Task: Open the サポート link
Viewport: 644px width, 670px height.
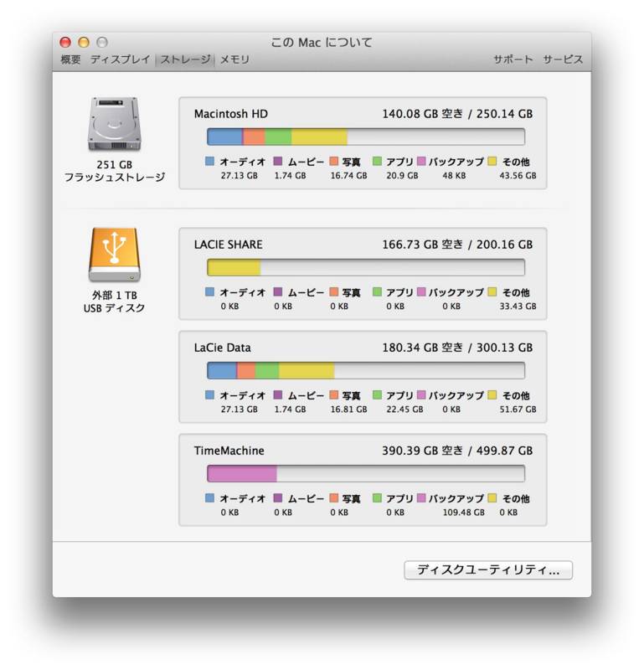Action: pos(513,59)
